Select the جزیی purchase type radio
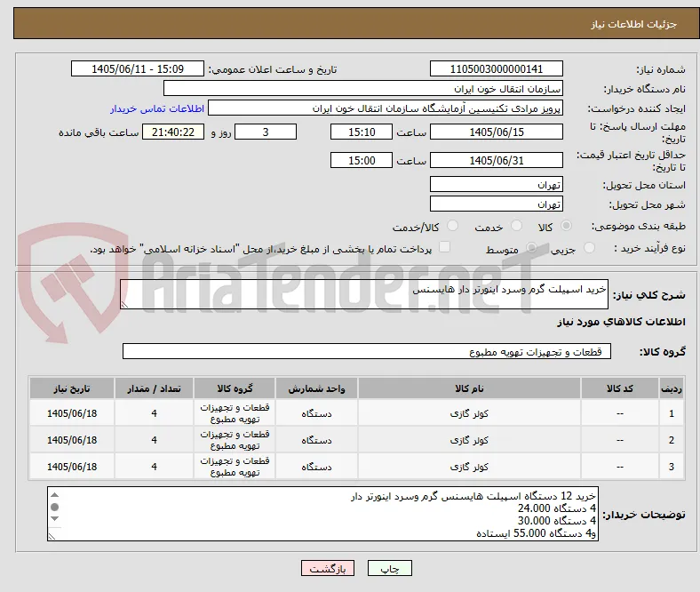 pos(589,247)
